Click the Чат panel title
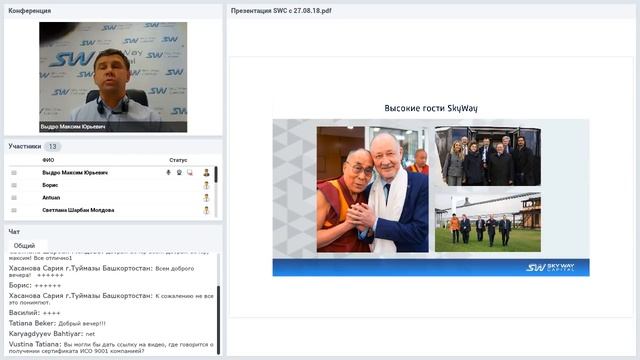The width and height of the screenshot is (640, 360). tap(14, 231)
